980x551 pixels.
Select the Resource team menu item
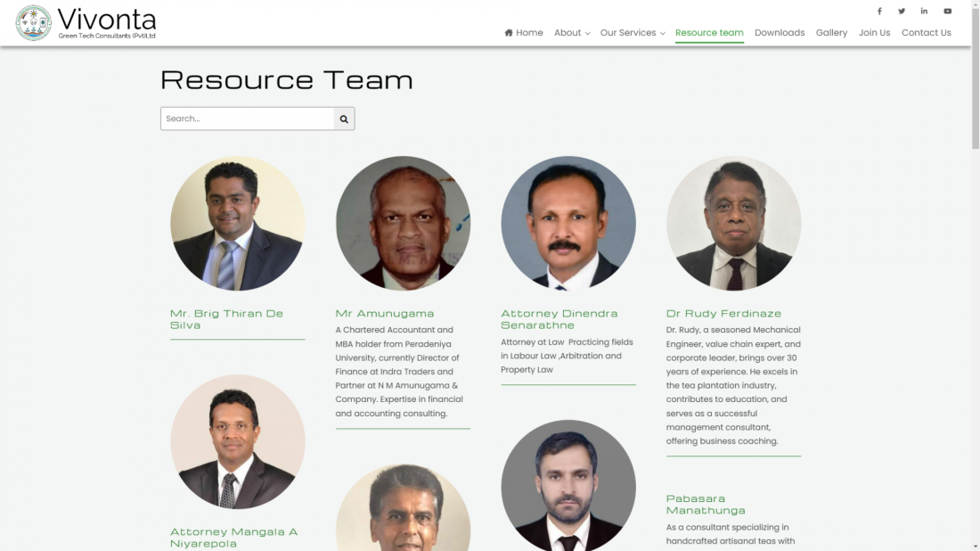(x=709, y=32)
